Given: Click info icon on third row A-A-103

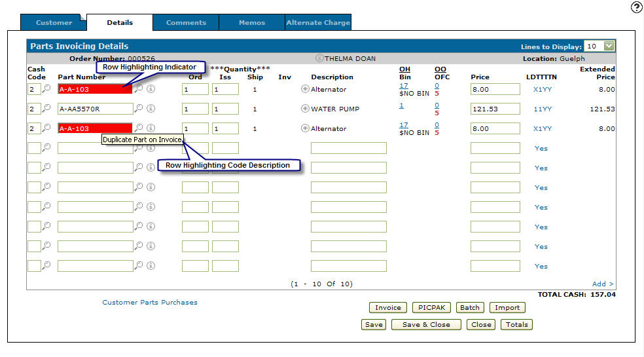Looking at the screenshot, I should [151, 128].
